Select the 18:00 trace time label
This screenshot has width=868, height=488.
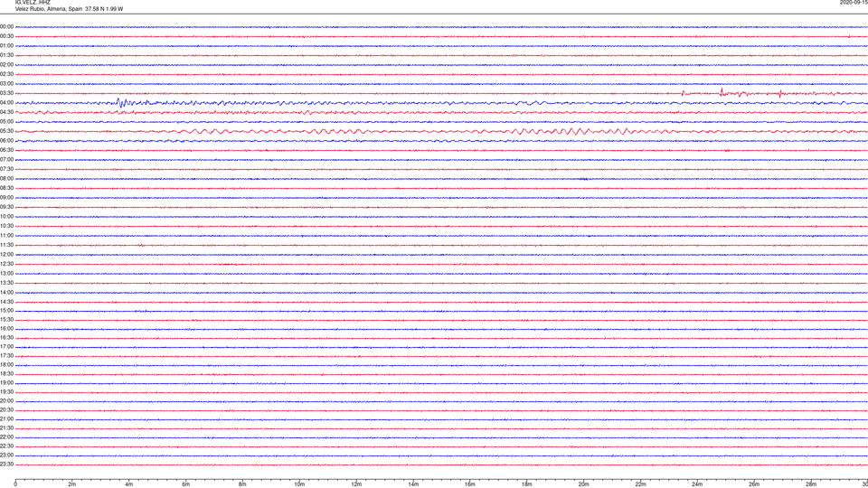[6, 365]
